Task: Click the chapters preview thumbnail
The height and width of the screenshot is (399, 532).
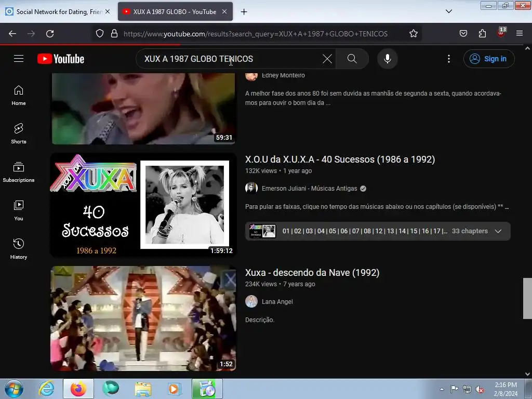Action: click(262, 231)
